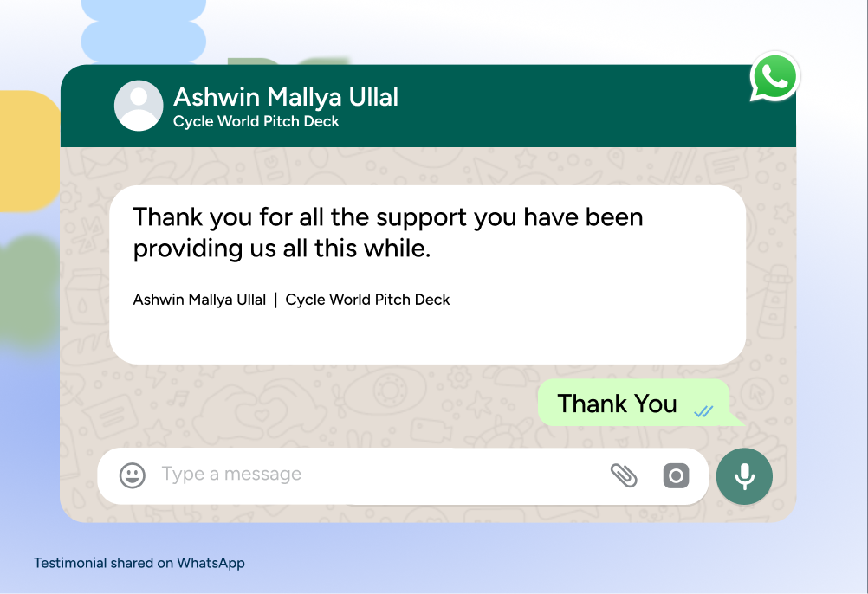Image resolution: width=868 pixels, height=594 pixels.
Task: Select the yellow rounded decorative shape
Action: click(x=29, y=151)
